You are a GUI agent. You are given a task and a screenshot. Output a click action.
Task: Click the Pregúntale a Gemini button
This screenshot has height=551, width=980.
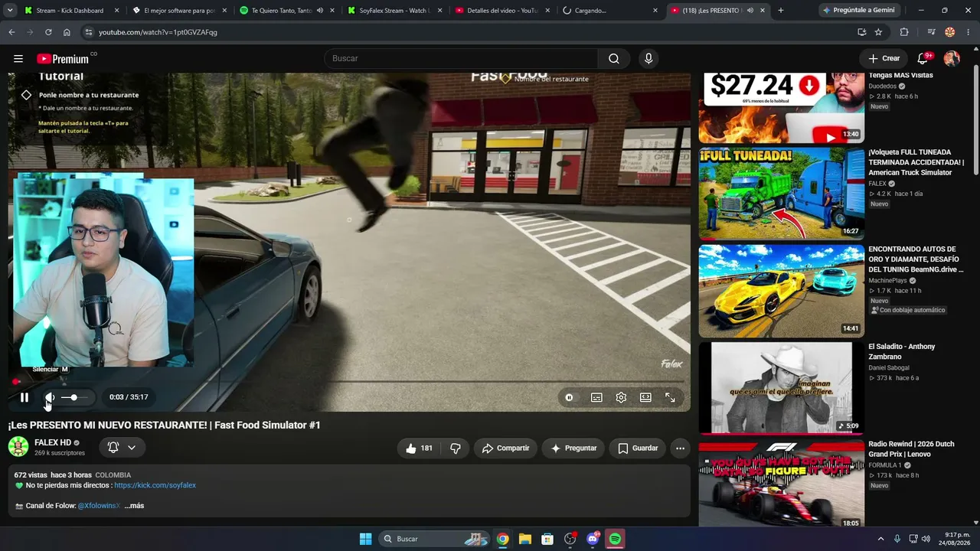[861, 11]
